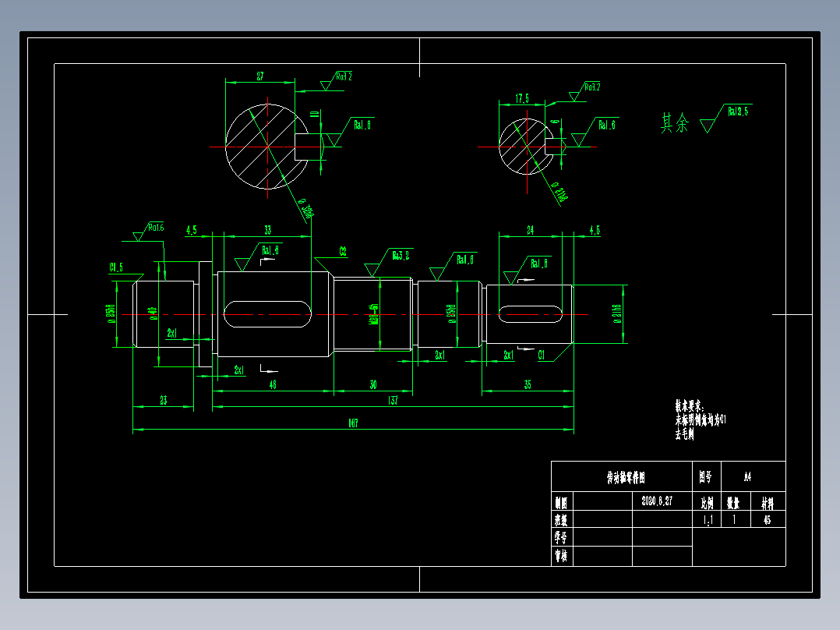840x630 pixels.
Task: Select the ø40 diameter dimension
Action: 153,313
